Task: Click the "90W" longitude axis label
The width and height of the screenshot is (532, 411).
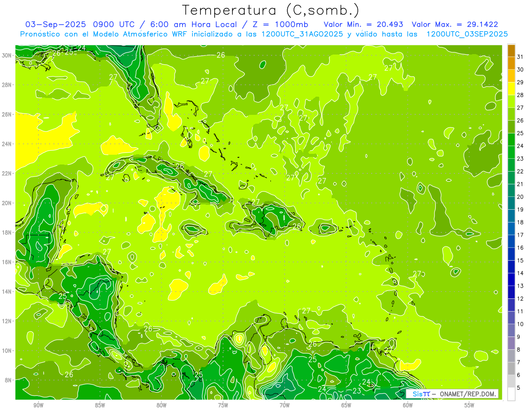Action: [x=39, y=405]
